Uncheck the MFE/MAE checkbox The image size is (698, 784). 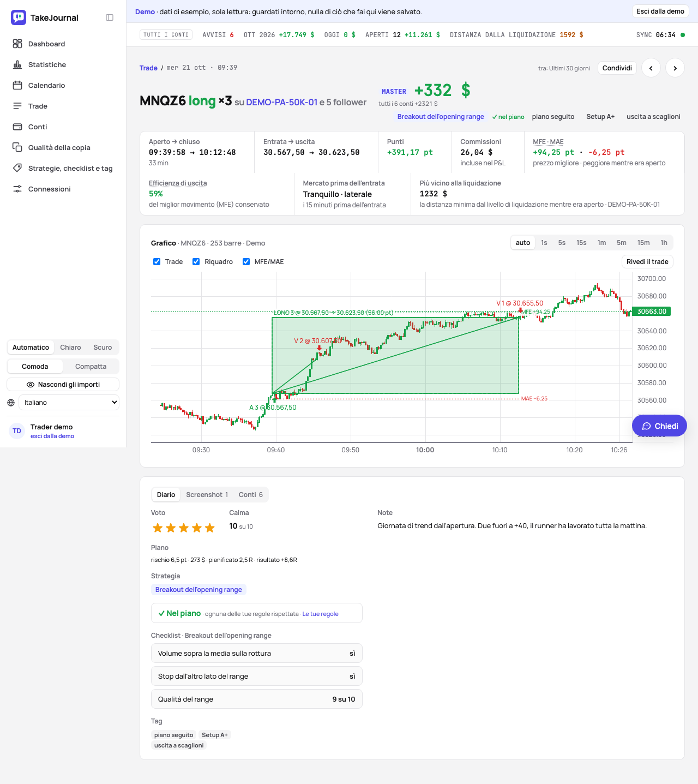click(246, 262)
